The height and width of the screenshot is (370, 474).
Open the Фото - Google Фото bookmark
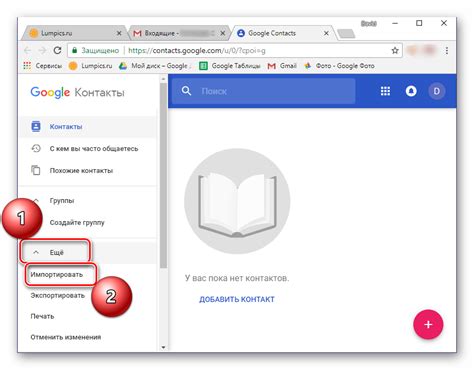coord(339,66)
